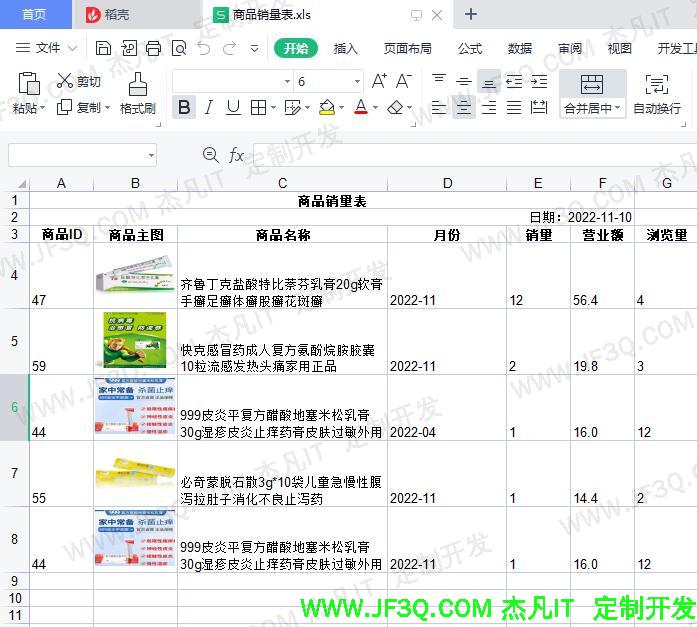Open the Copy (复制) dropdown arrow
Screen dimensions: 697x627
(107, 108)
